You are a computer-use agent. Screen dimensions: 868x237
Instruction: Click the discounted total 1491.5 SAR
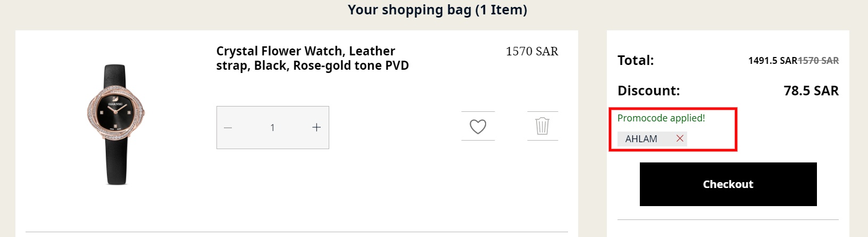point(772,61)
